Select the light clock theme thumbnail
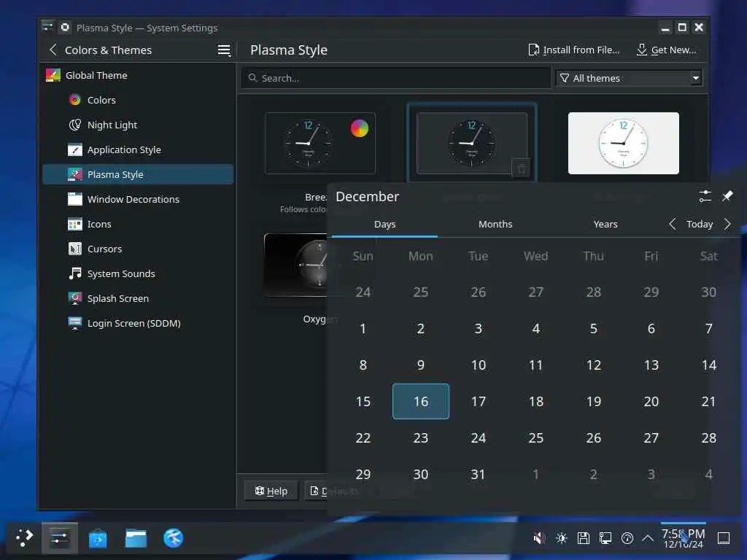The width and height of the screenshot is (747, 560). (x=623, y=144)
